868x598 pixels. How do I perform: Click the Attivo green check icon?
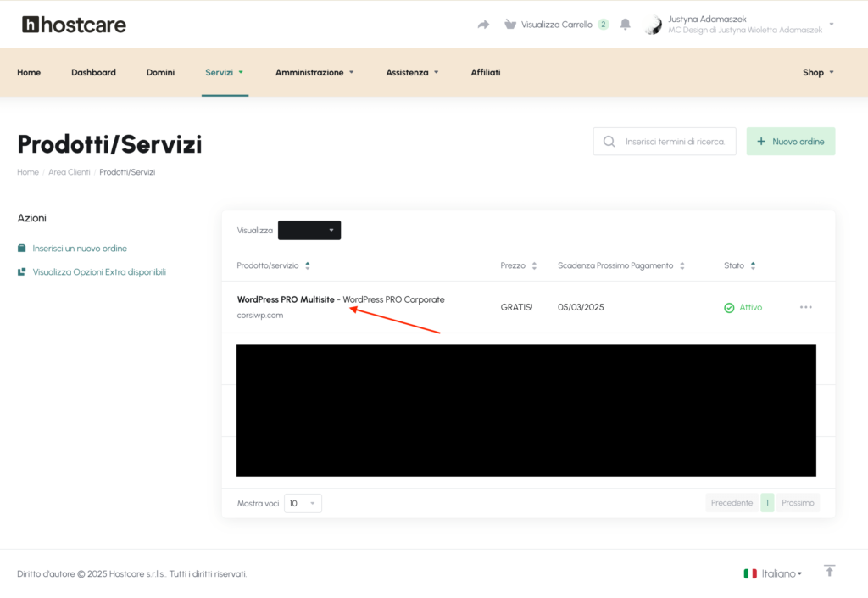729,307
